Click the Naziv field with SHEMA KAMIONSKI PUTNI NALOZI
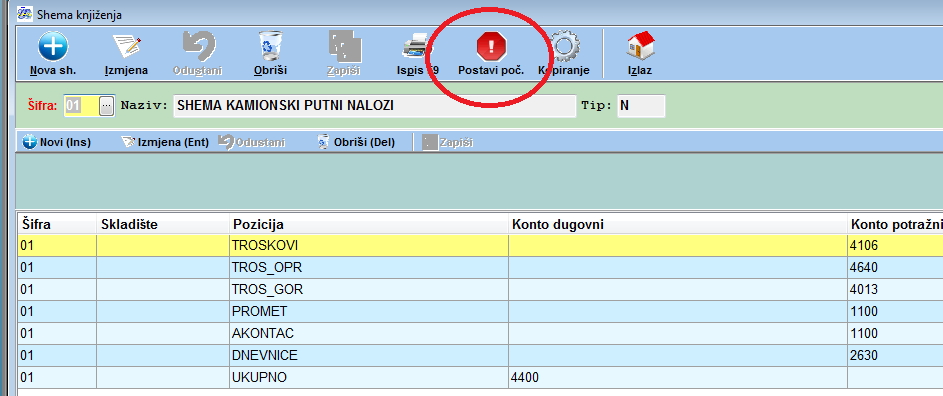 pos(374,106)
